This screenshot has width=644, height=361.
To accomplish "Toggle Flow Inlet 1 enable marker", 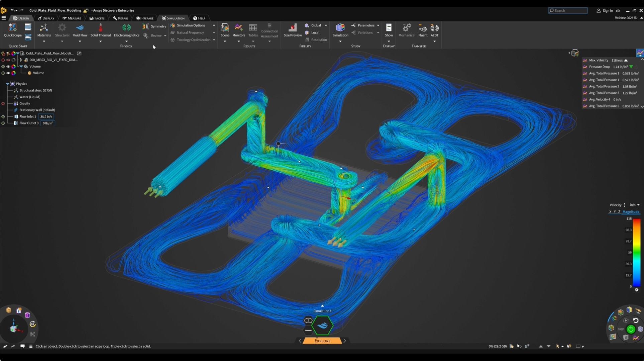I will coord(3,117).
